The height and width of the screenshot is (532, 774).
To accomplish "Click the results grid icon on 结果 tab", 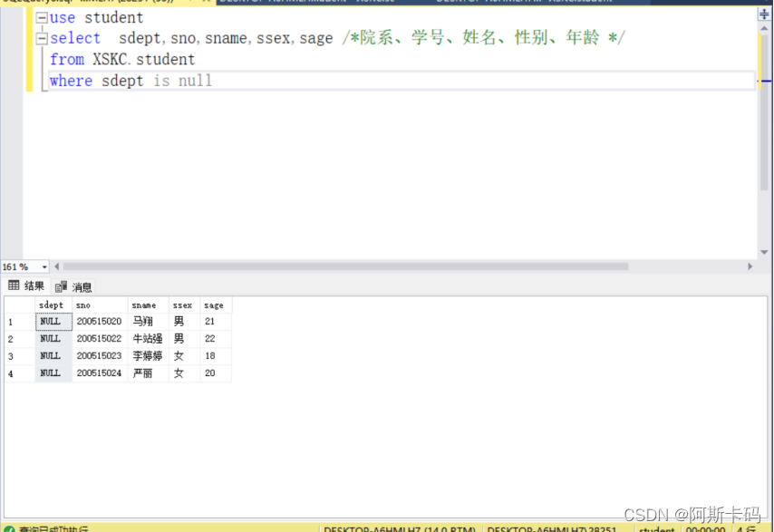I will coord(14,285).
